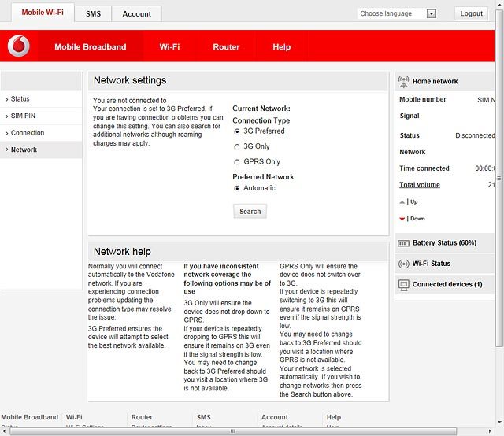Click the vertical scrollbar thumb
The height and width of the screenshot is (436, 504).
click(x=499, y=179)
